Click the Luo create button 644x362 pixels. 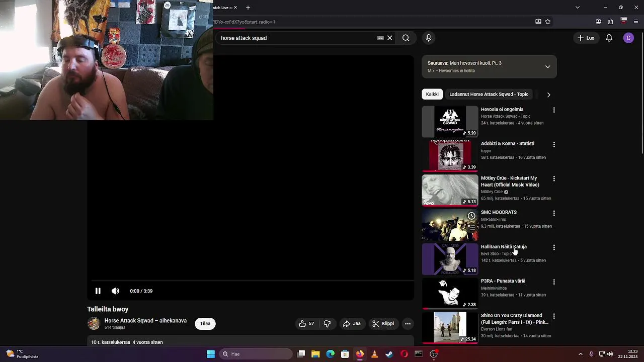(x=586, y=38)
